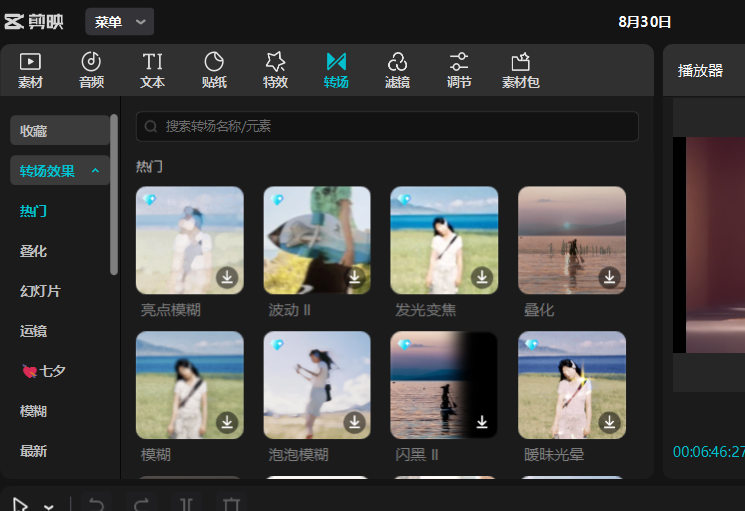The image size is (745, 511).
Task: Click the category sidebar scrollbar
Action: coord(114,194)
